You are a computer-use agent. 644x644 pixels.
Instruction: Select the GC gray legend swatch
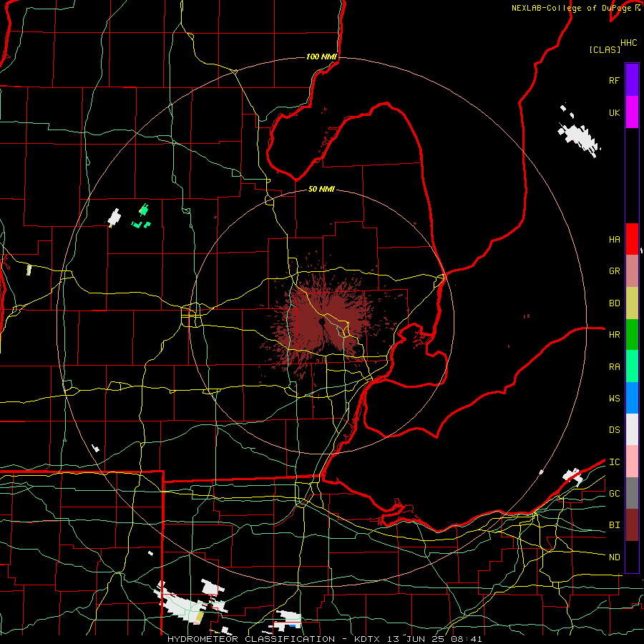(632, 493)
